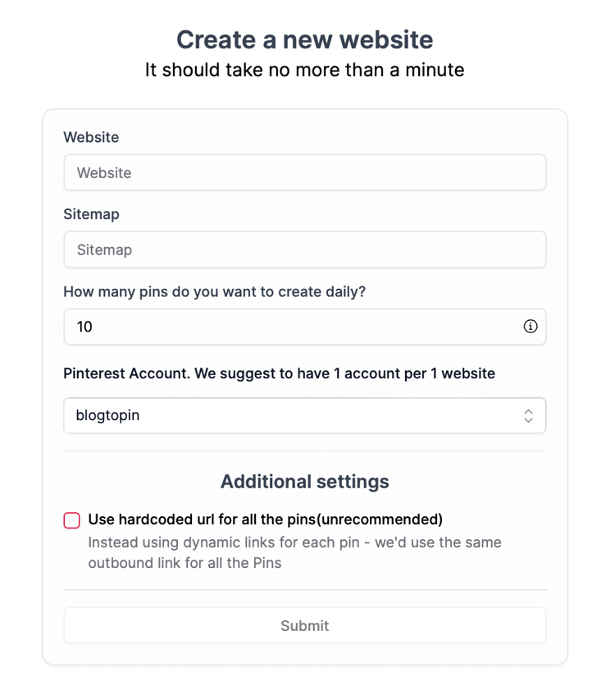Click the Website field label
The width and height of the screenshot is (615, 700).
pos(91,137)
